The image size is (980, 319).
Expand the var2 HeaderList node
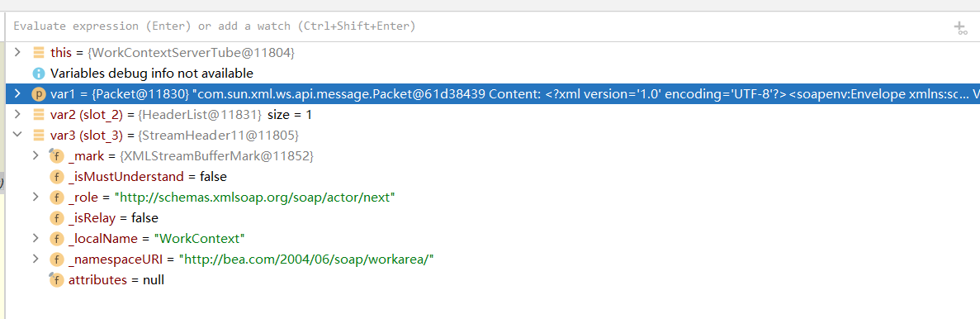tap(17, 115)
